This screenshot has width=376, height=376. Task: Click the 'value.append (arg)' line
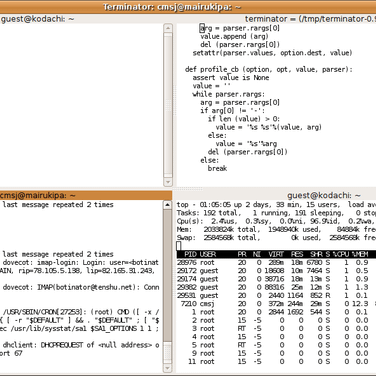tap(234, 36)
